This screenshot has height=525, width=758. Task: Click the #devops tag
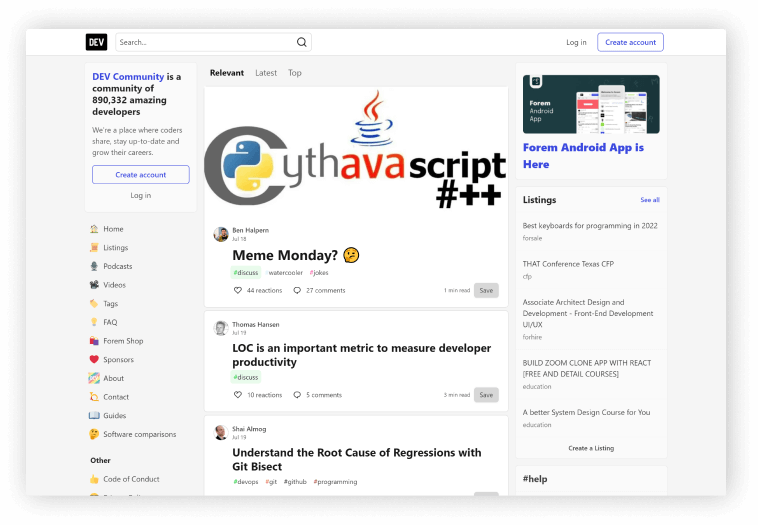point(246,482)
